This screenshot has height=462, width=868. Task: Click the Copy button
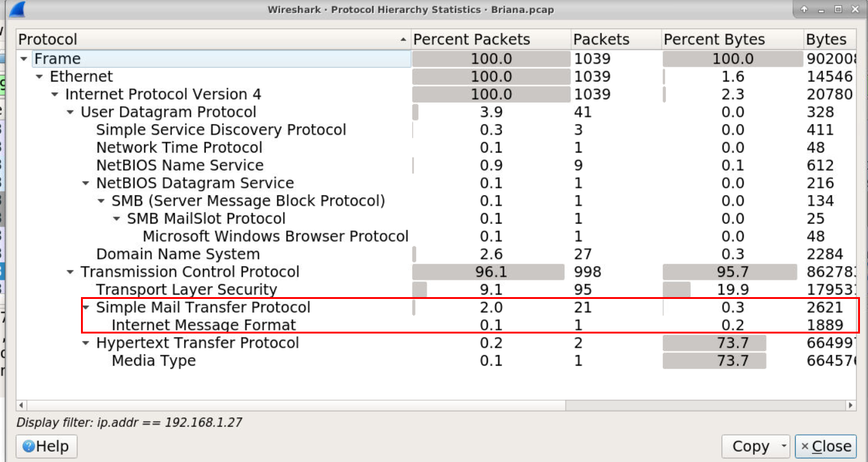pyautogui.click(x=751, y=447)
